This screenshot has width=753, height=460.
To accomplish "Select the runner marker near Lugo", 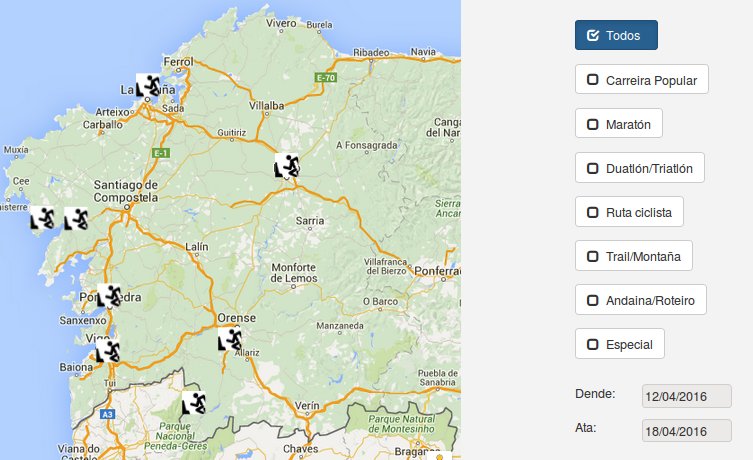I will (x=287, y=165).
